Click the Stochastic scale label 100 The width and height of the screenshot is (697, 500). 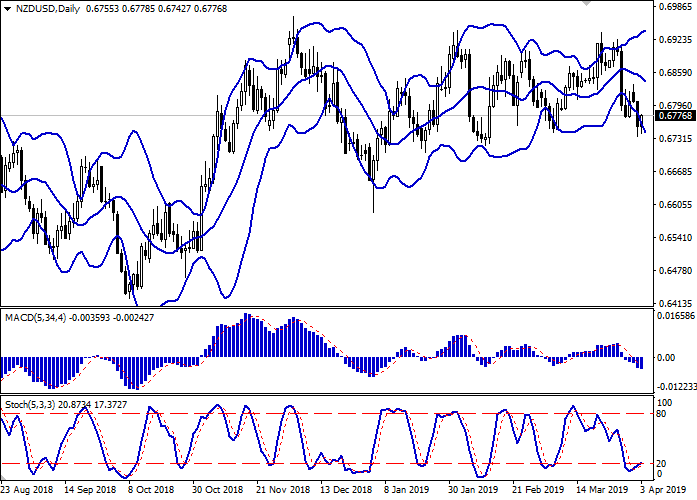coord(665,403)
